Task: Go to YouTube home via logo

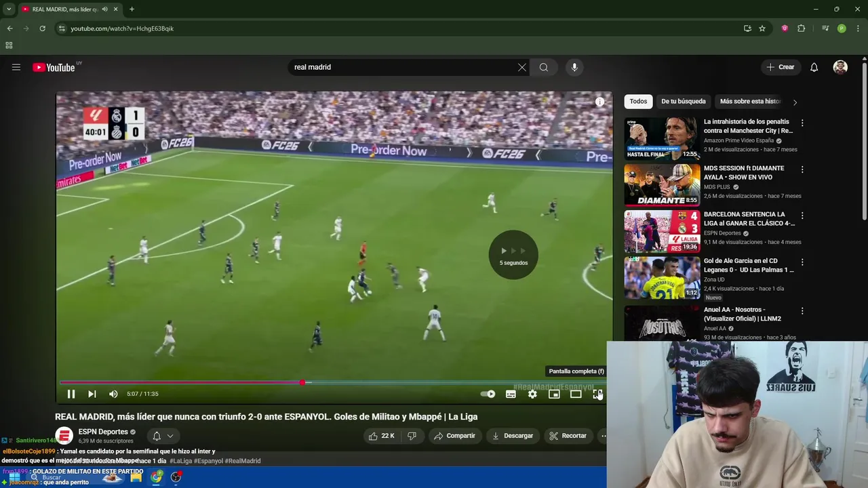Action: coord(54,67)
